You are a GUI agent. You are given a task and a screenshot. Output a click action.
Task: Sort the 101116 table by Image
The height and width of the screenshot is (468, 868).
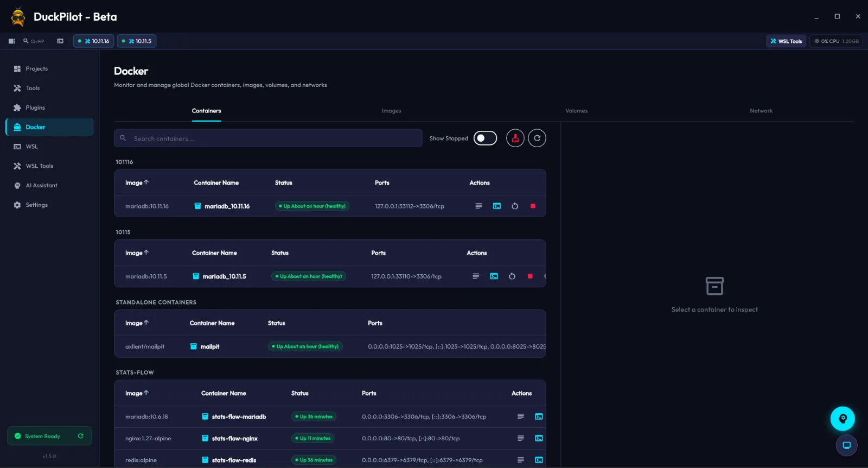137,183
